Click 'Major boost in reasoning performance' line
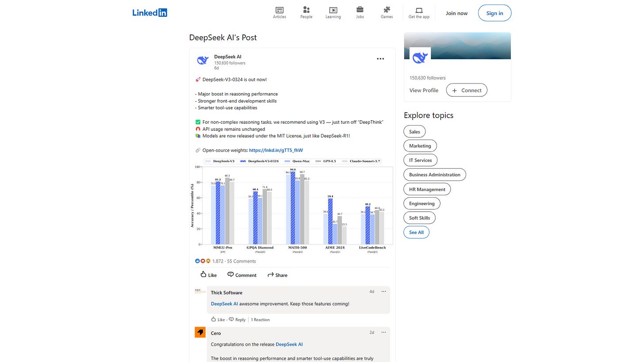644x362 pixels. click(x=236, y=94)
